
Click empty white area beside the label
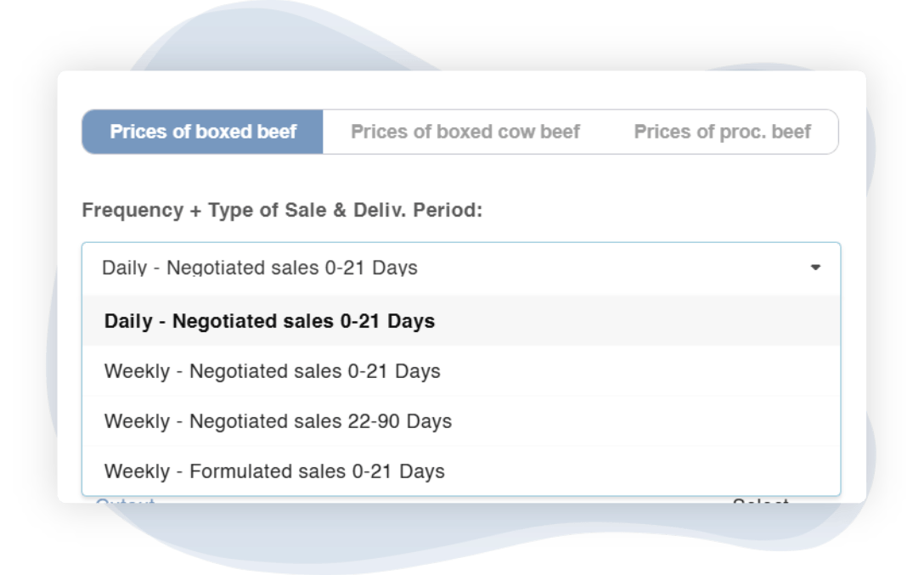click(662, 210)
